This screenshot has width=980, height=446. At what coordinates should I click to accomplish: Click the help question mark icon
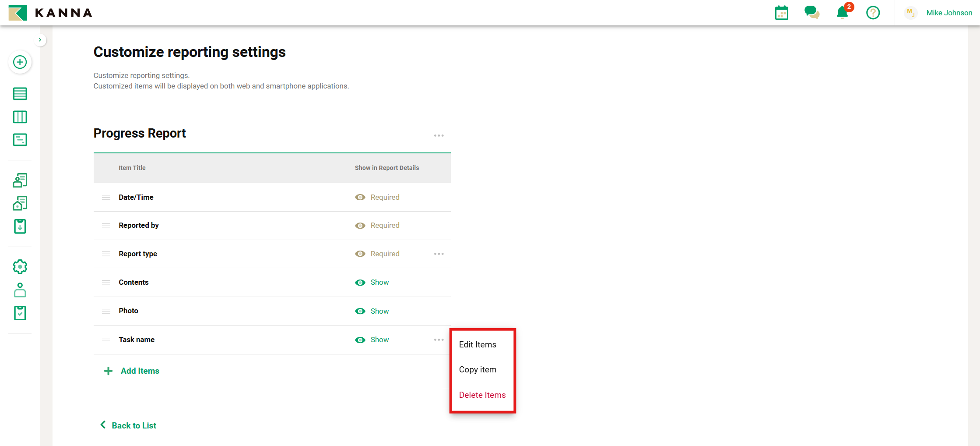point(873,13)
